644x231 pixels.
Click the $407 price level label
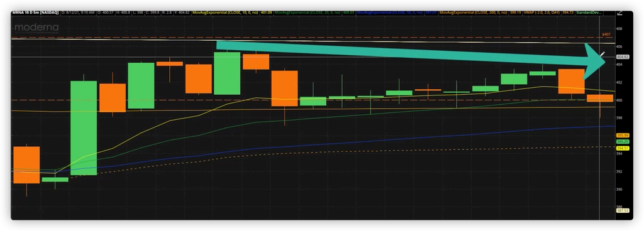(x=606, y=35)
